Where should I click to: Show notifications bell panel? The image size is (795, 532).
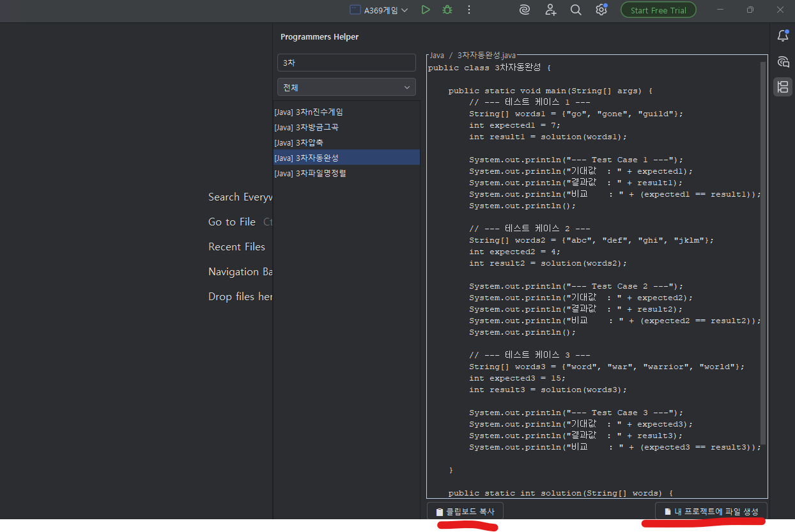[x=782, y=36]
